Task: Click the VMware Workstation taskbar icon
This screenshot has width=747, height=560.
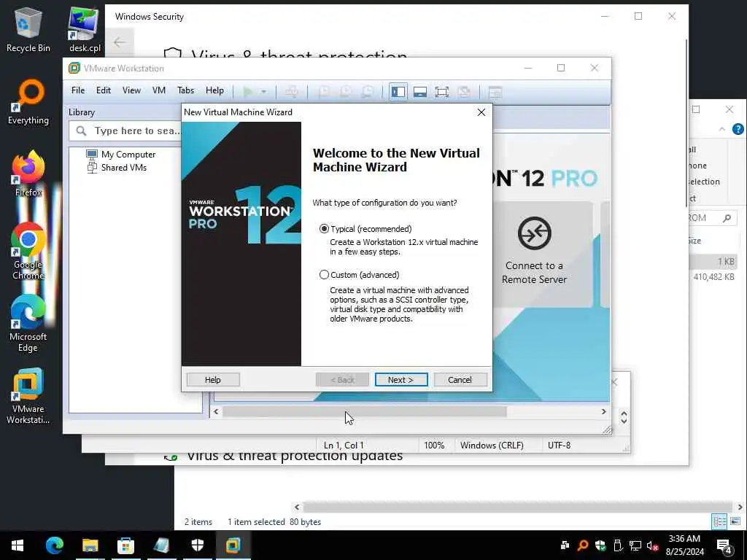Action: click(233, 545)
